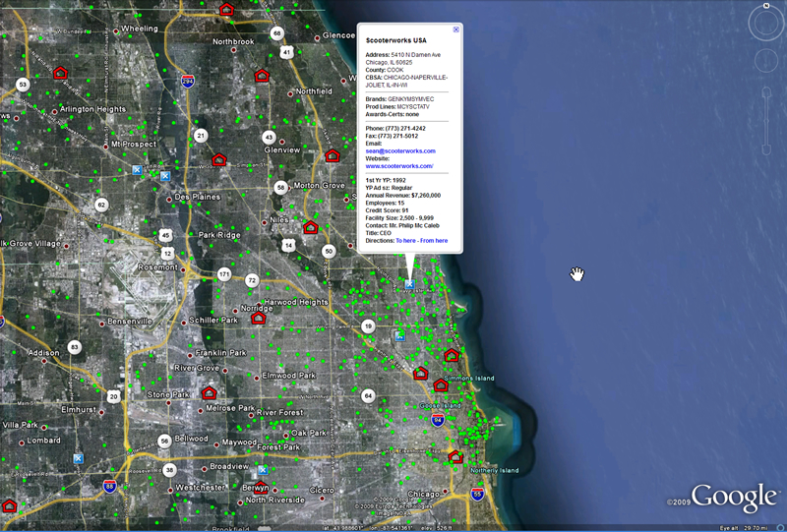
Task: Click the Scooterworks USA balloon title
Action: [396, 40]
